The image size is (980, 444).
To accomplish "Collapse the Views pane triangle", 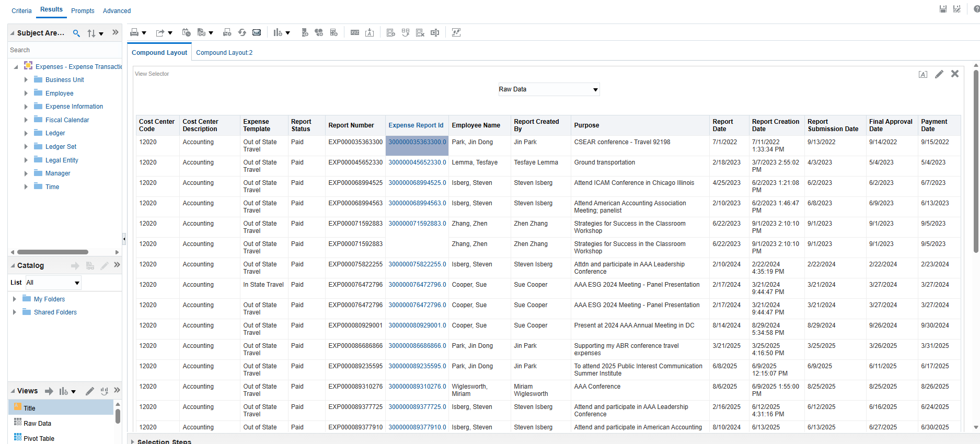I will [x=13, y=391].
